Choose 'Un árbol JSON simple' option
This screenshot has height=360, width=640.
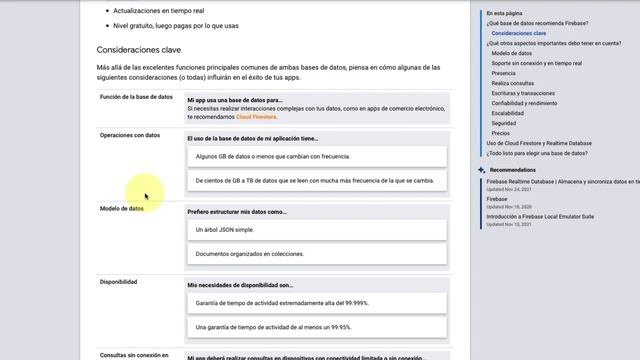317,230
